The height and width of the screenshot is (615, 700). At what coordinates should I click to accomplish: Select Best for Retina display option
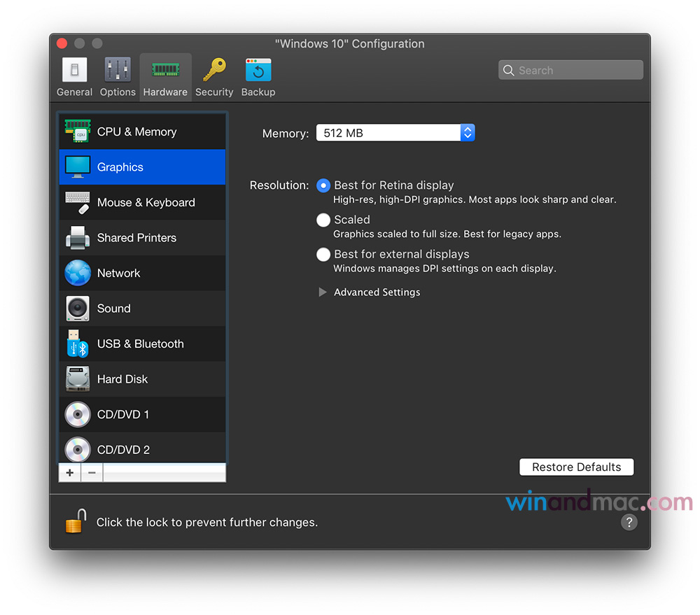[323, 185]
